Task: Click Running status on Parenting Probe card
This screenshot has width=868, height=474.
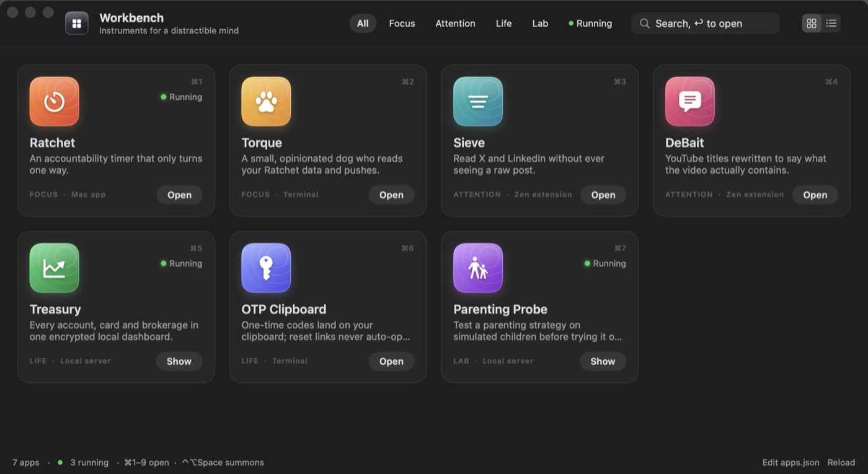Action: point(605,263)
